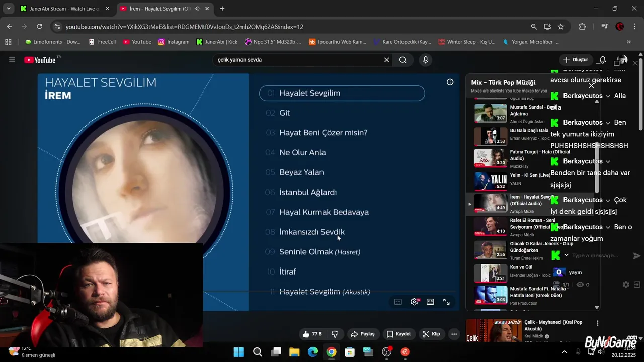Close the Mix - Türk Pop Müziği panel
This screenshot has width=644, height=362.
tap(591, 85)
